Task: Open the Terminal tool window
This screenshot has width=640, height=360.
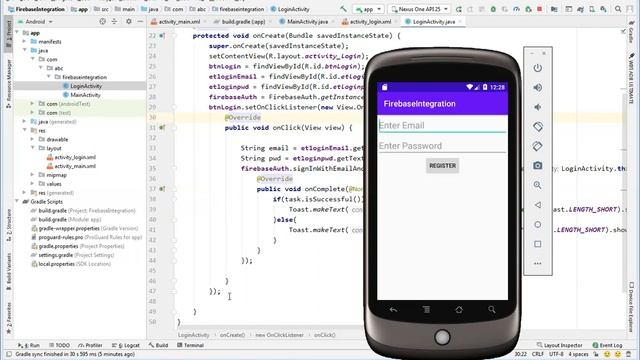Action: (x=191, y=345)
